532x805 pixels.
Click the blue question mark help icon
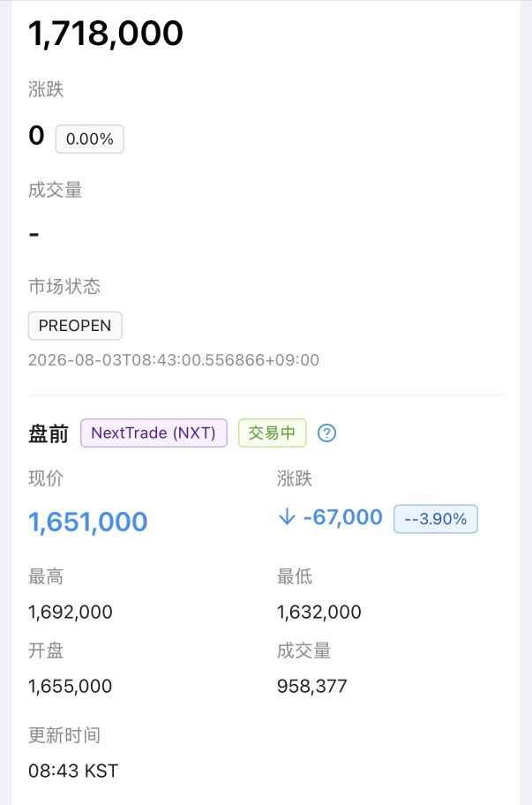click(x=326, y=433)
